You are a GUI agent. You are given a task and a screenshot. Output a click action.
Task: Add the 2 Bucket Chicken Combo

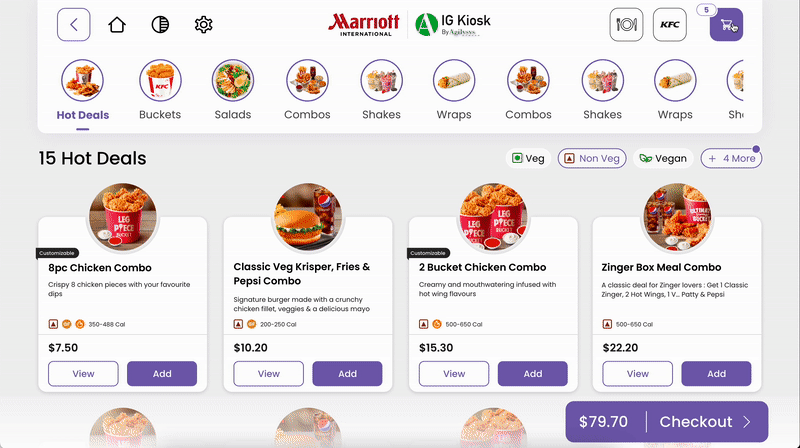532,373
